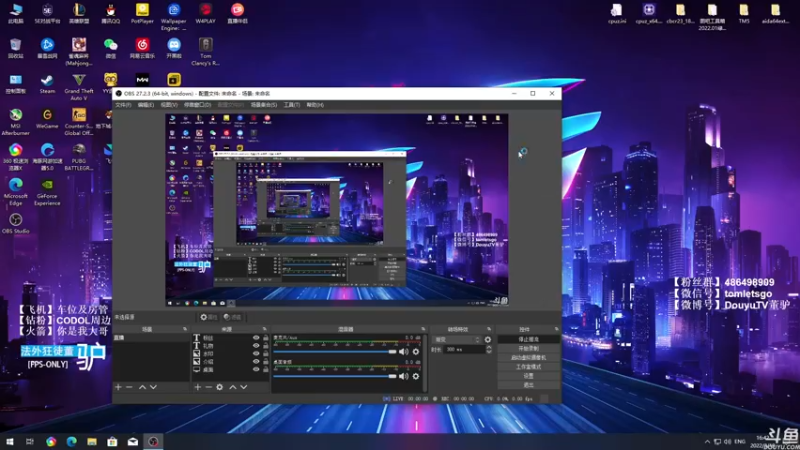Add a new scene with the plus icon in 场景 panel
Viewport: 800px width, 450px height.
point(118,387)
